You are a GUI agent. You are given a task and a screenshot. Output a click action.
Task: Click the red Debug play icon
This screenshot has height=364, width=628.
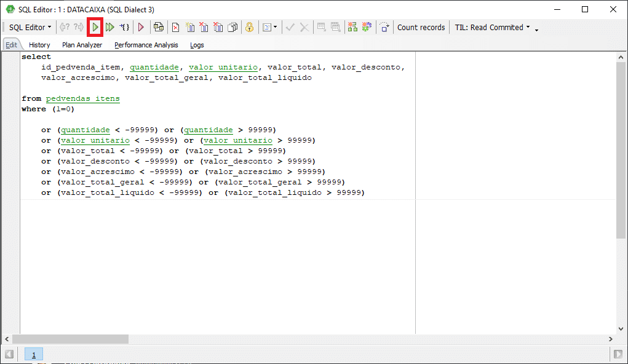(141, 27)
